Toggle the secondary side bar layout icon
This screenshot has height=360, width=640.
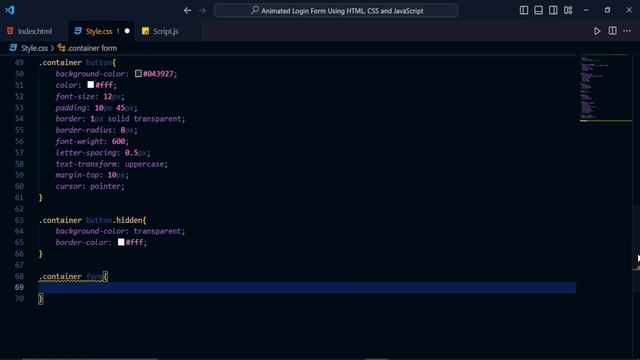click(553, 10)
